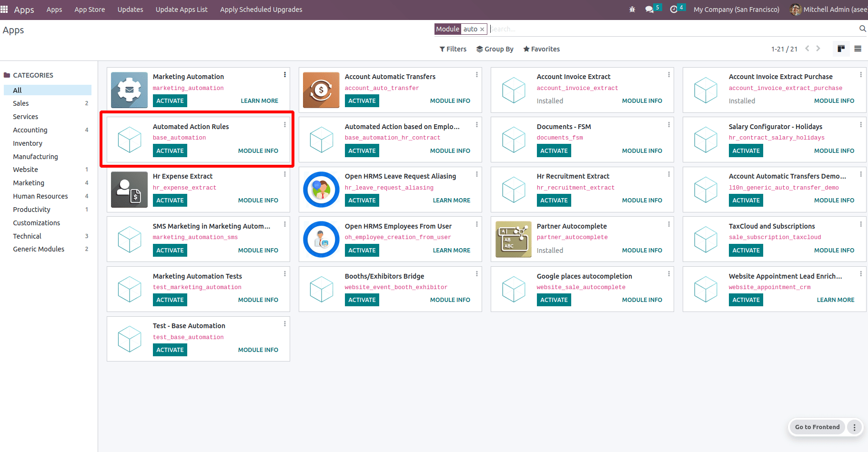The image size is (868, 452).
Task: Click the Partner Autocomplete app icon
Action: tap(514, 239)
